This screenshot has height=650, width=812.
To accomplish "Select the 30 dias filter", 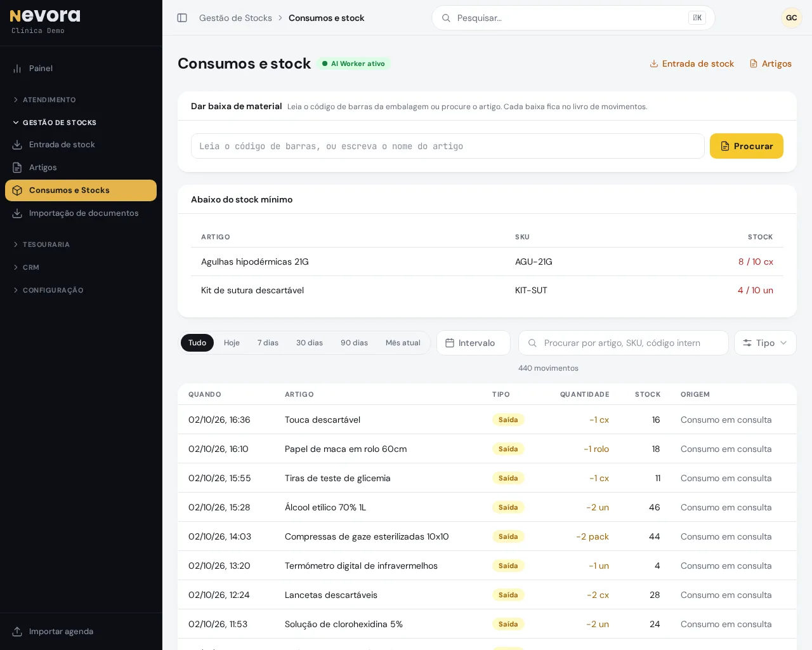I will click(x=310, y=343).
